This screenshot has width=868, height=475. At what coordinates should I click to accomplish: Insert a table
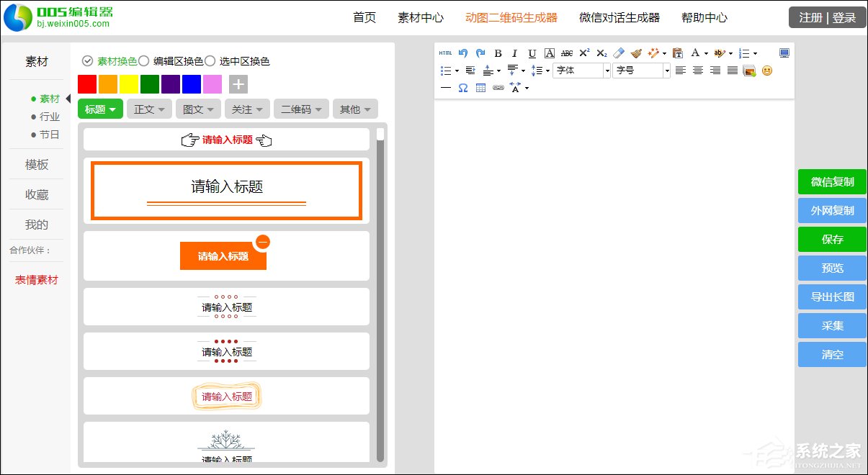[x=480, y=88]
